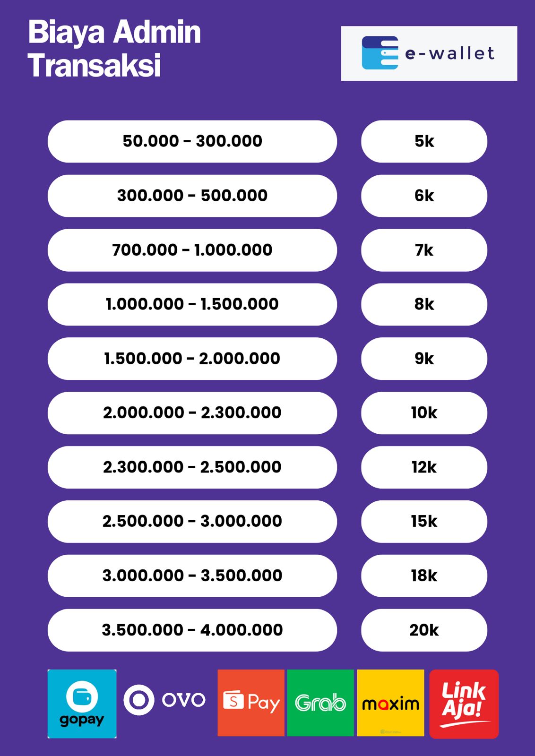Select the ShopeePay logo
535x756 pixels.
point(251,703)
